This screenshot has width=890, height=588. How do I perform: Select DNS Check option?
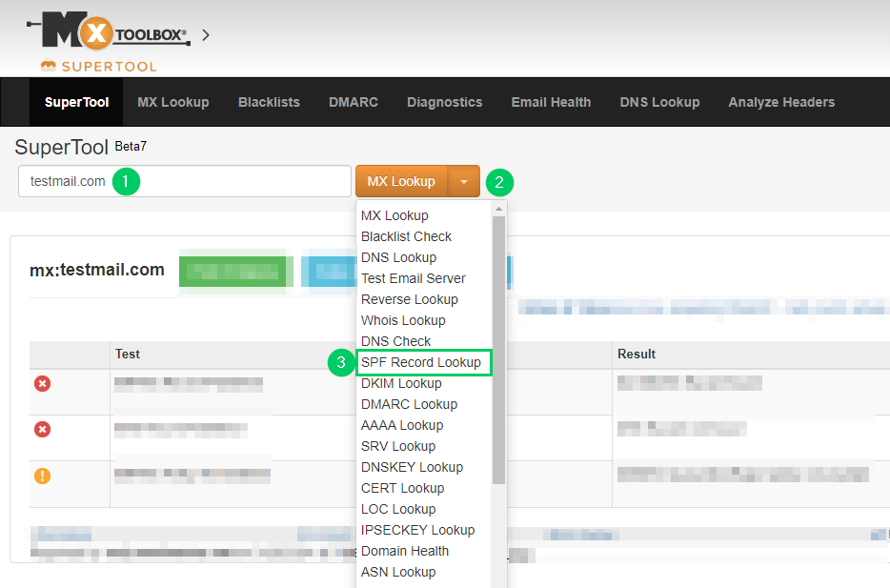click(x=395, y=342)
